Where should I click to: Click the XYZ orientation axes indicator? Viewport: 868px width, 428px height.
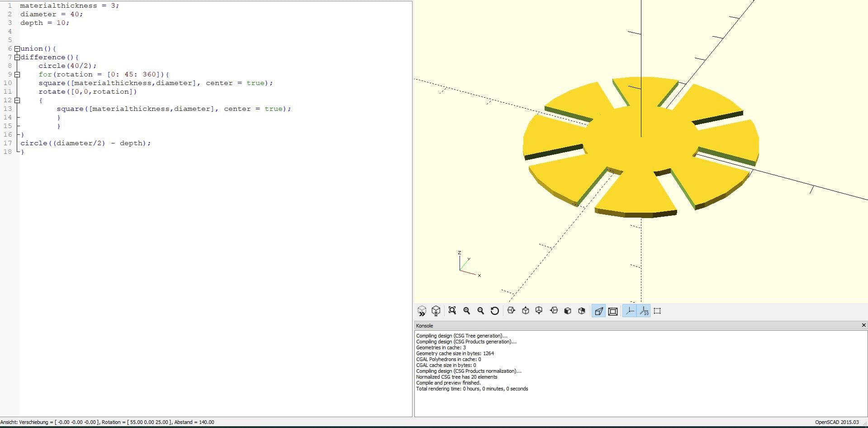point(469,264)
